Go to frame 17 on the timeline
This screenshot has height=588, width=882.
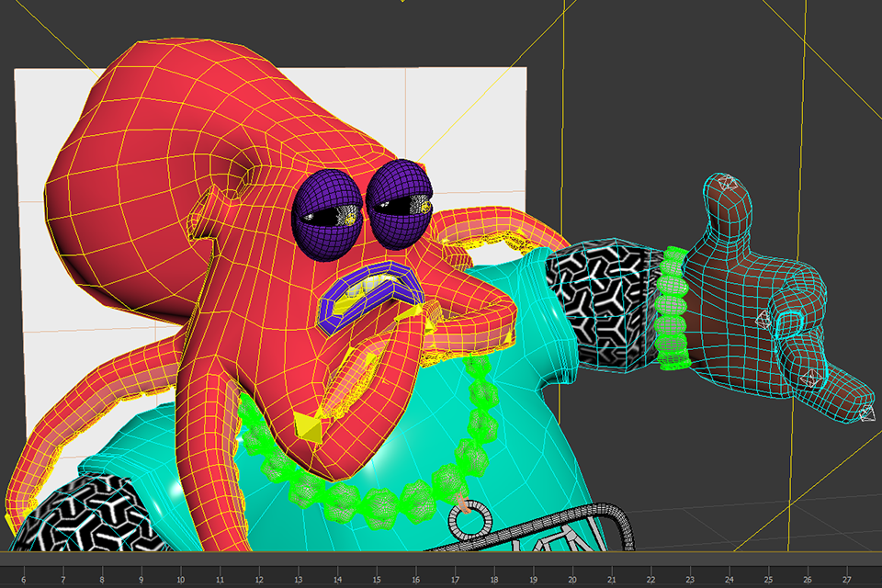pos(455,579)
